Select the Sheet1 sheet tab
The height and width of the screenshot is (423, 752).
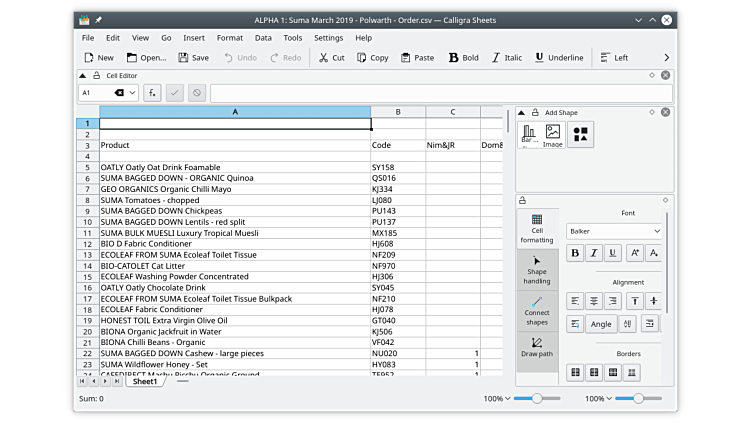coord(145,381)
